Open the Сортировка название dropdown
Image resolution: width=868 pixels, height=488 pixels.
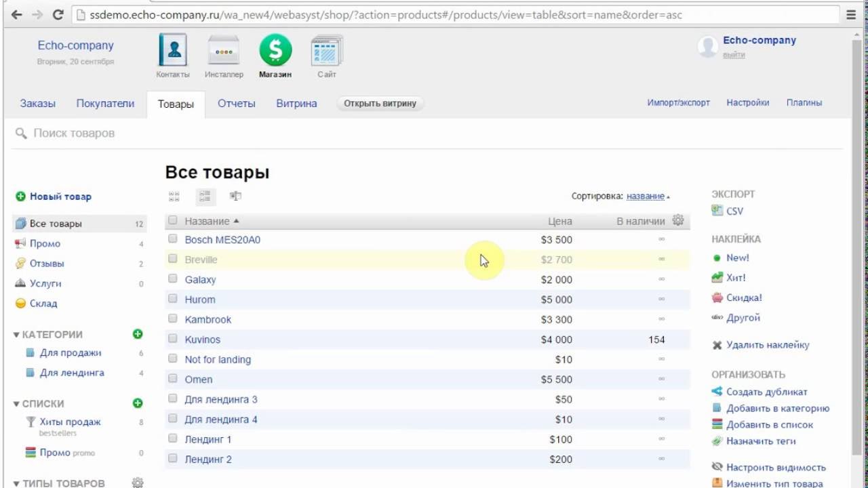(x=648, y=196)
